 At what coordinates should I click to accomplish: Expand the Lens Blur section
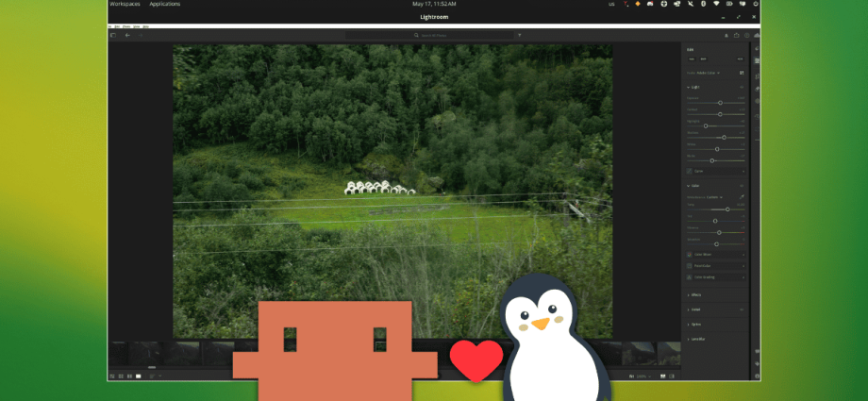pos(696,339)
